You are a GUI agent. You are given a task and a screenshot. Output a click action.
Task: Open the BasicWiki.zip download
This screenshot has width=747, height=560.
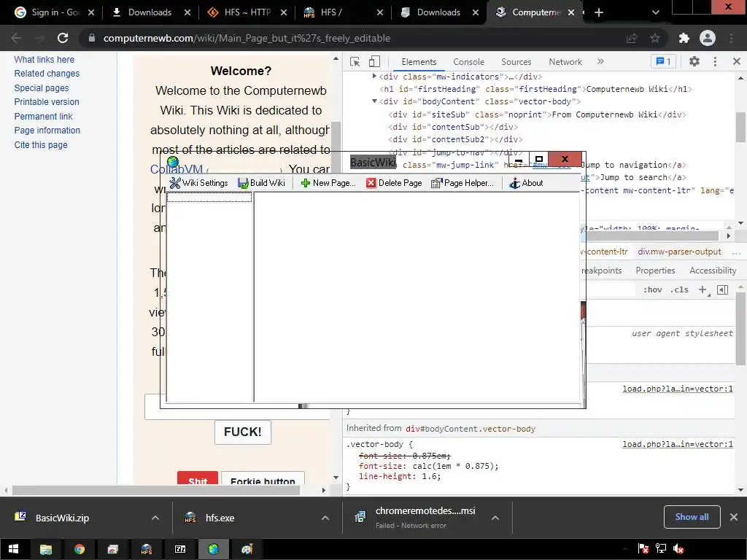click(x=62, y=518)
